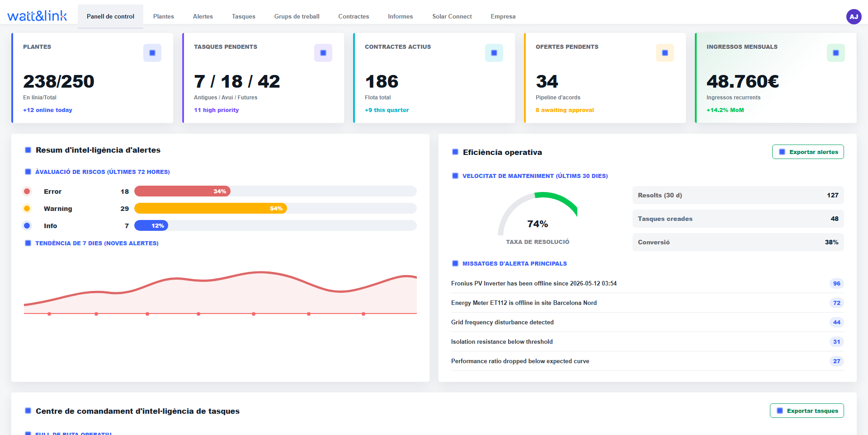Click the 31 count badge
The image size is (868, 435).
837,342
